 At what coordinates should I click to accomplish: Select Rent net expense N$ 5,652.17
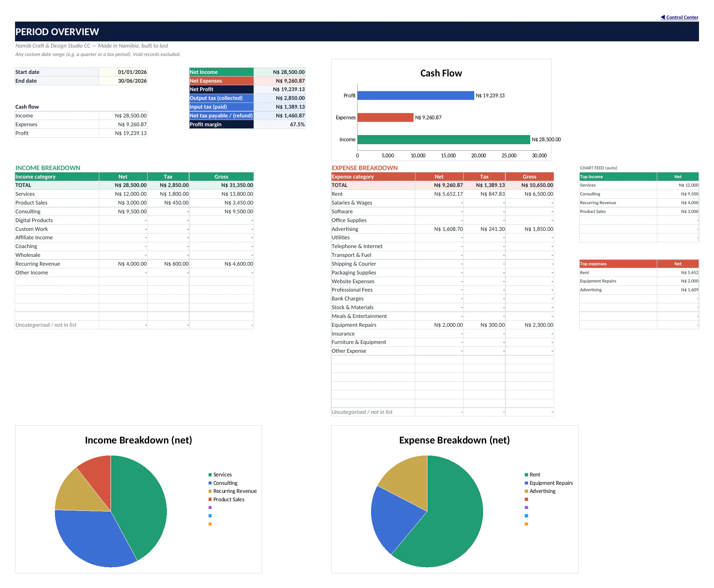[439, 194]
